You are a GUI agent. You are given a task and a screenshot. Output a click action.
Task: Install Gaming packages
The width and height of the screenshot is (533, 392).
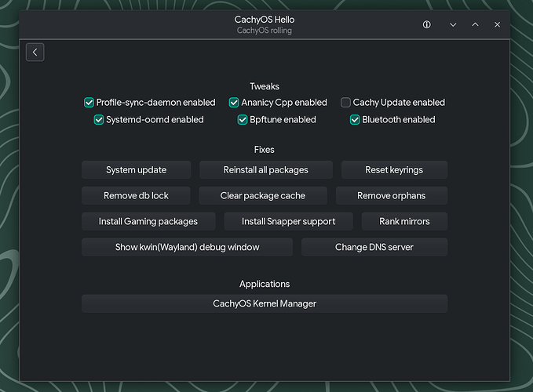pyautogui.click(x=148, y=221)
